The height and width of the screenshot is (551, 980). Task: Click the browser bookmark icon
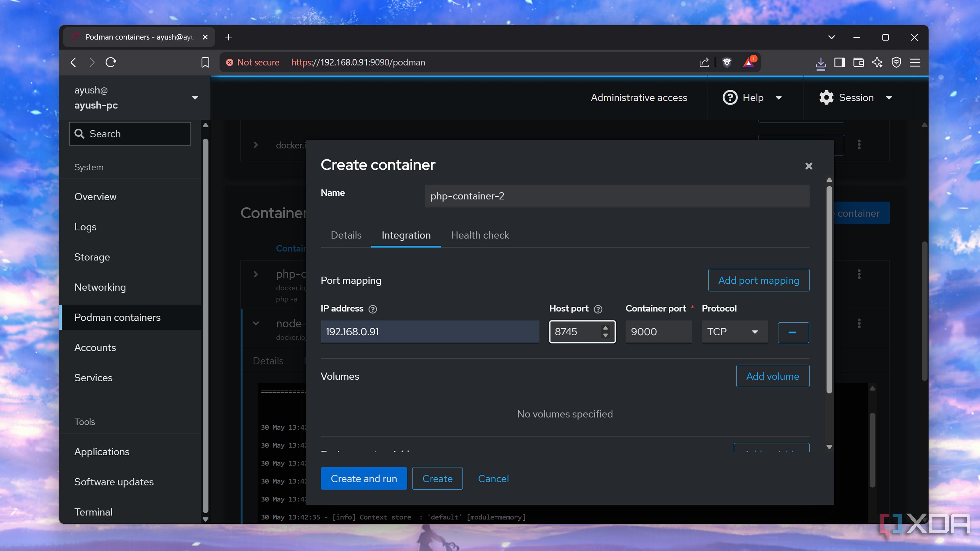[205, 62]
